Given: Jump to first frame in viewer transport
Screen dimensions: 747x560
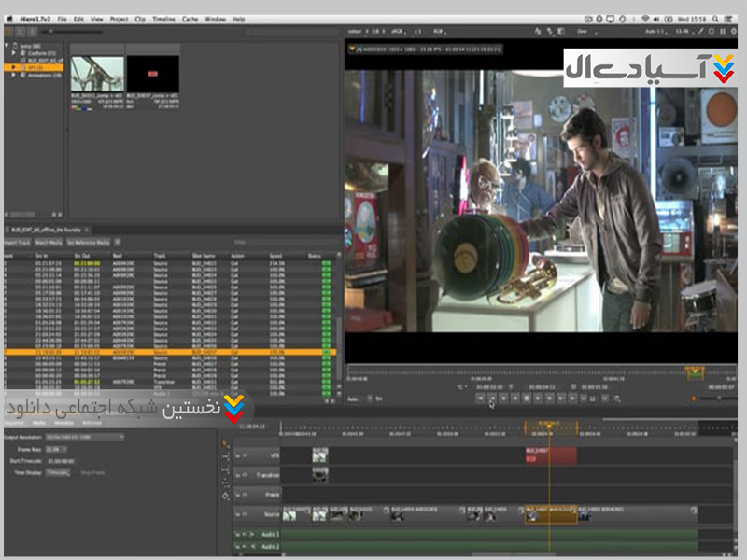Looking at the screenshot, I should 480,399.
